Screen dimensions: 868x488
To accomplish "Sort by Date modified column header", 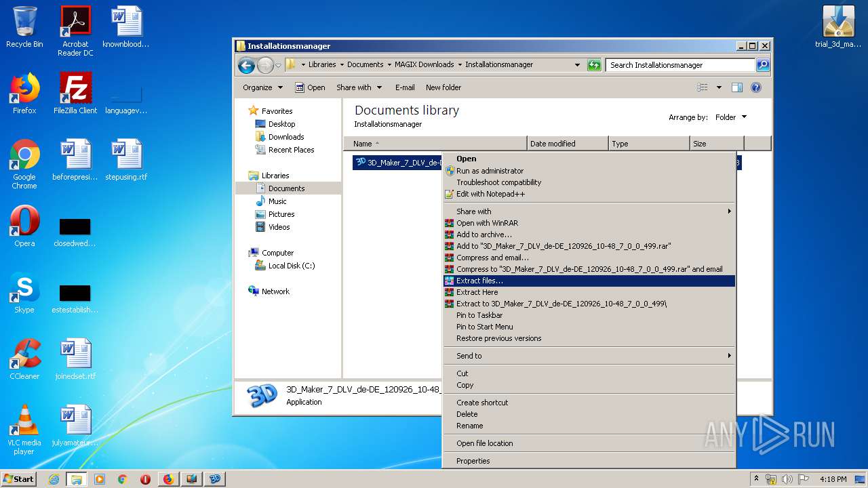I will [x=568, y=144].
